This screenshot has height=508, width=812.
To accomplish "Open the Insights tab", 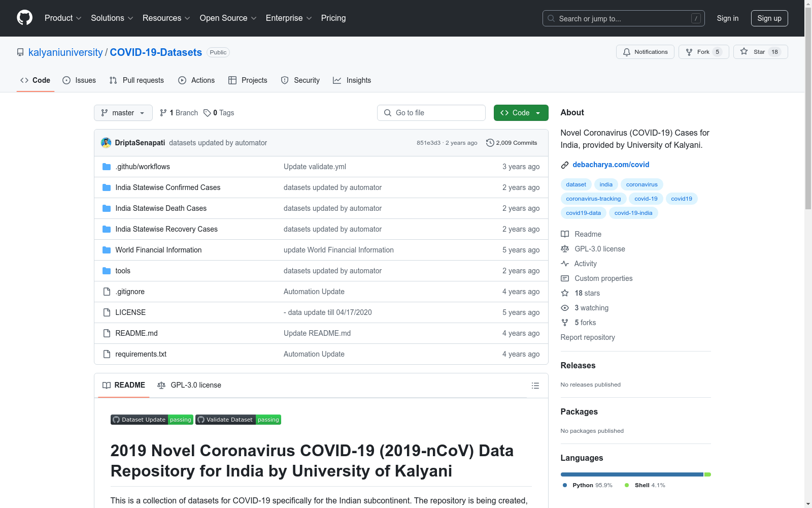I will [x=352, y=80].
